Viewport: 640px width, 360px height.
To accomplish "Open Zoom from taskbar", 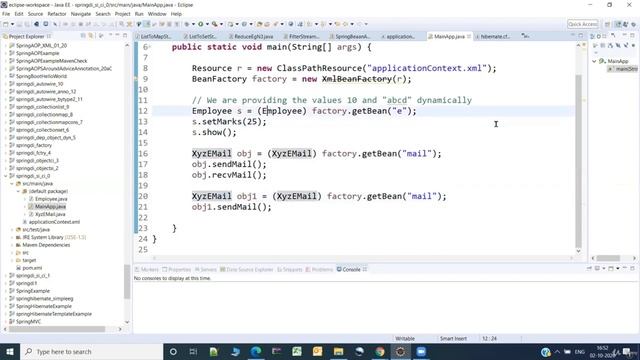I will click(421, 351).
